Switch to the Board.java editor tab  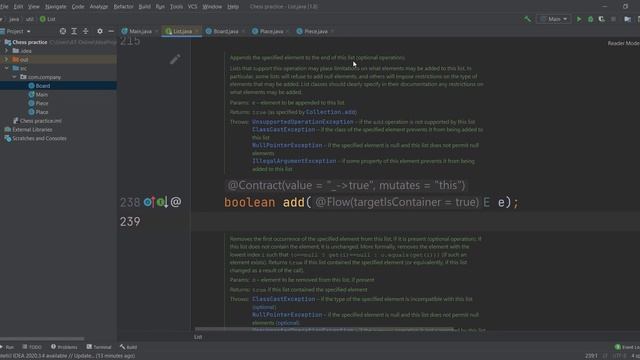click(x=224, y=31)
